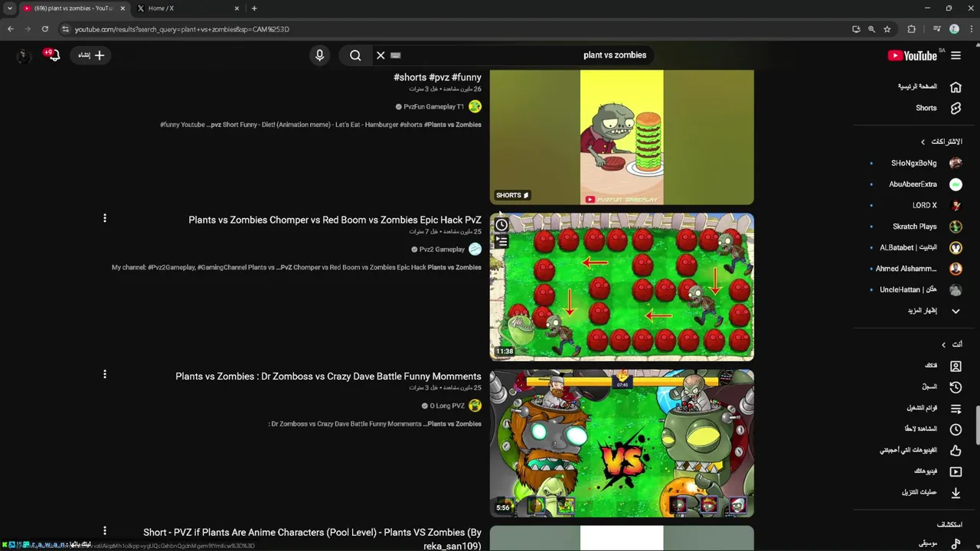
Task: Close the YouTube browser tab
Action: pos(122,8)
